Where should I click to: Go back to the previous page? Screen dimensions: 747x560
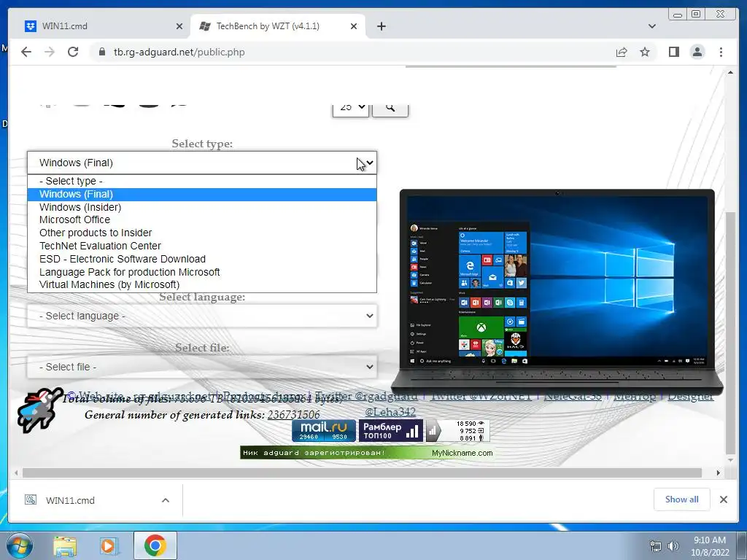tap(26, 52)
